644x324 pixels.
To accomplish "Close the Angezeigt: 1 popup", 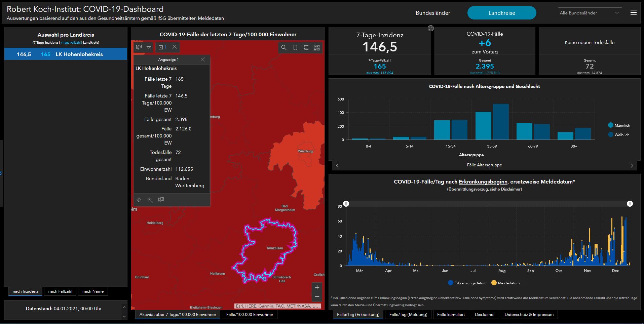I will [x=202, y=59].
